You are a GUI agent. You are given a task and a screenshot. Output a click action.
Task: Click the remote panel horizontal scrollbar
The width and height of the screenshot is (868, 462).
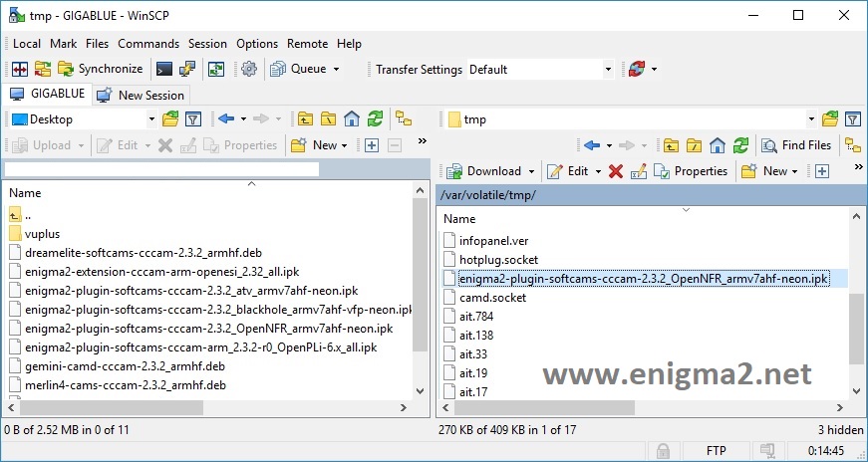coord(543,408)
